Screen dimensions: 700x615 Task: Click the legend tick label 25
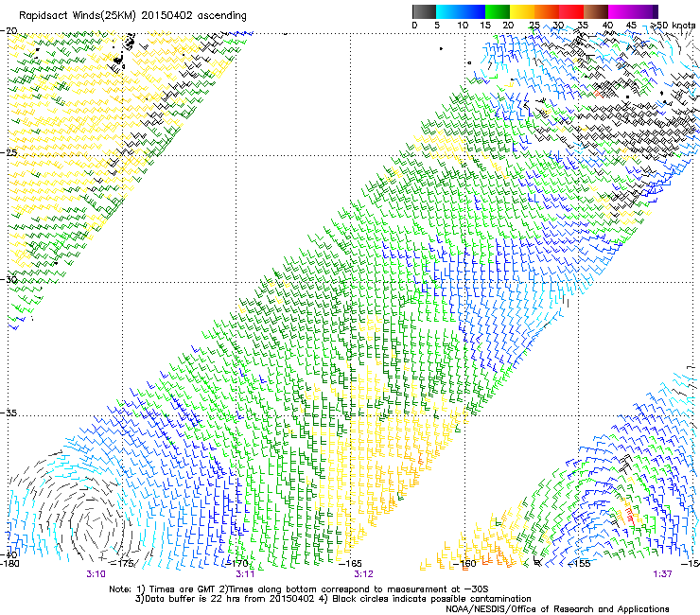coord(534,26)
